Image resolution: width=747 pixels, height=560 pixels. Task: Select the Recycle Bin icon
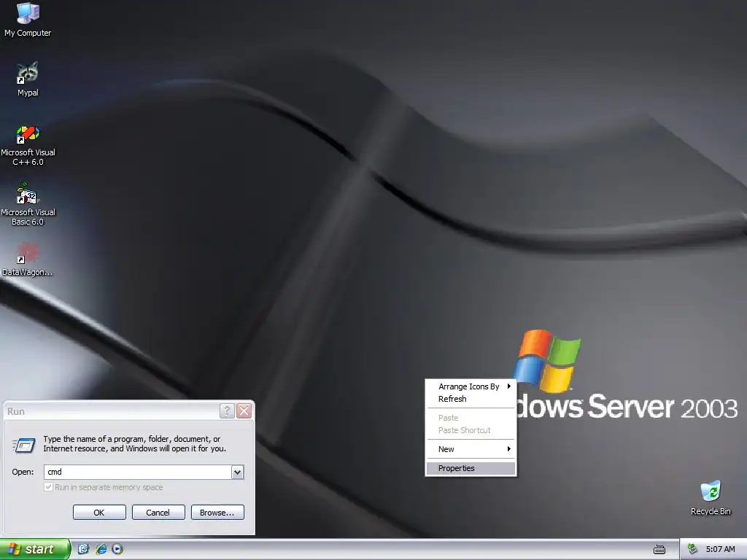[x=711, y=498]
